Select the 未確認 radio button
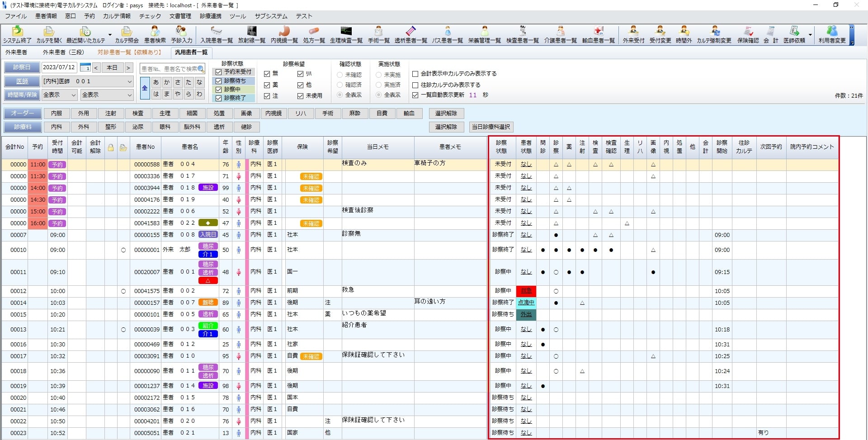 (340, 75)
